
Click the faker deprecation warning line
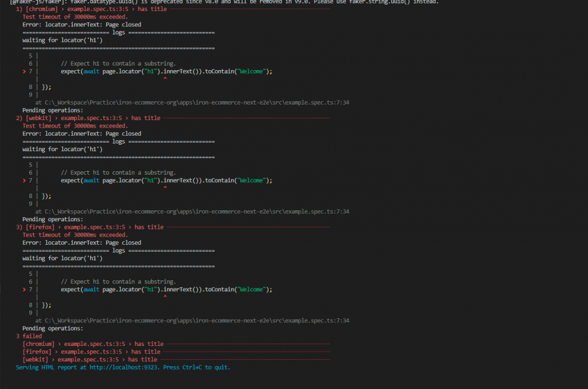pos(224,2)
